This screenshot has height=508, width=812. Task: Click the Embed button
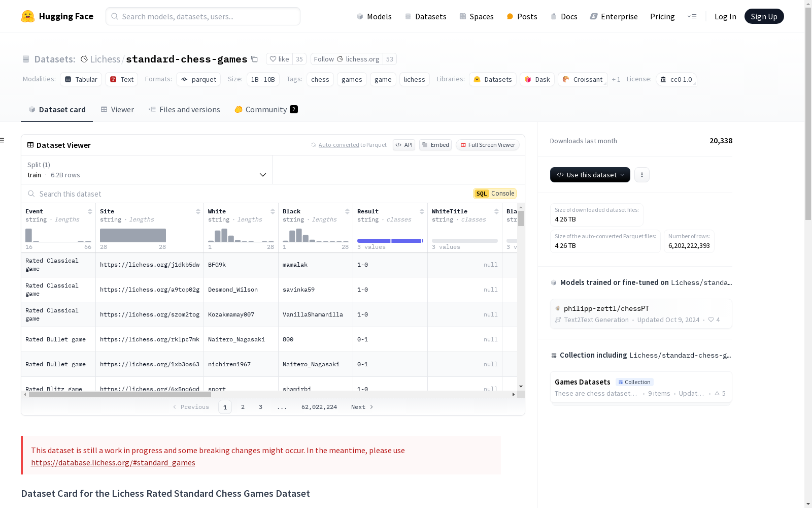pos(435,145)
